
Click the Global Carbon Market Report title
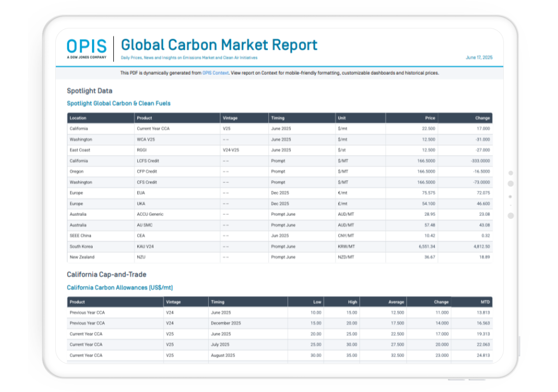coord(219,45)
